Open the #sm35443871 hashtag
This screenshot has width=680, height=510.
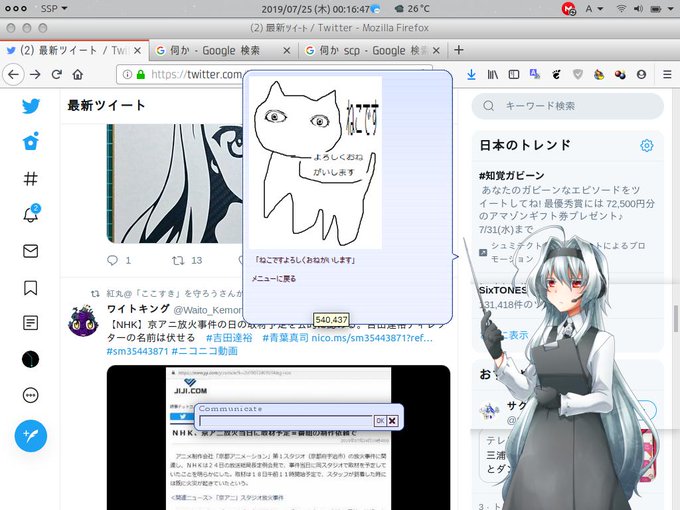coord(137,351)
